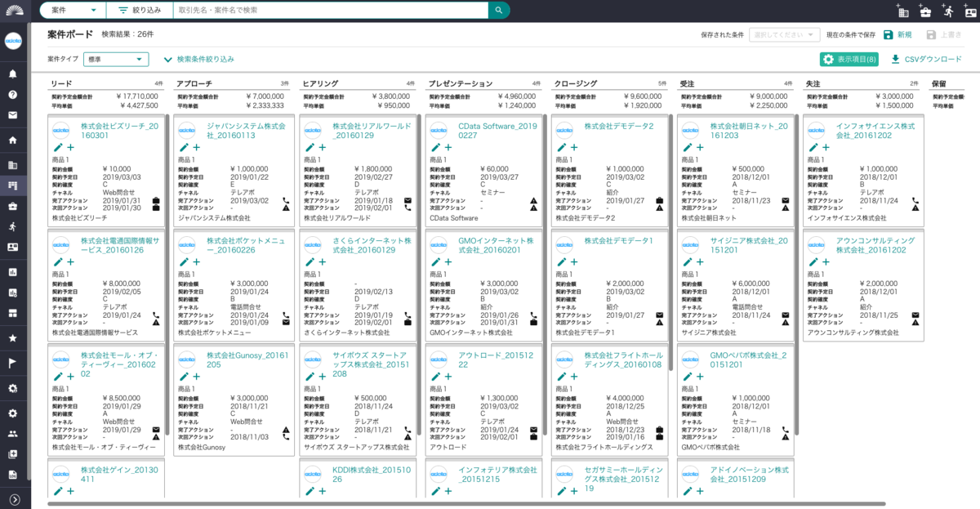Click the add business card icon top right
The image size is (980, 509).
tap(969, 11)
